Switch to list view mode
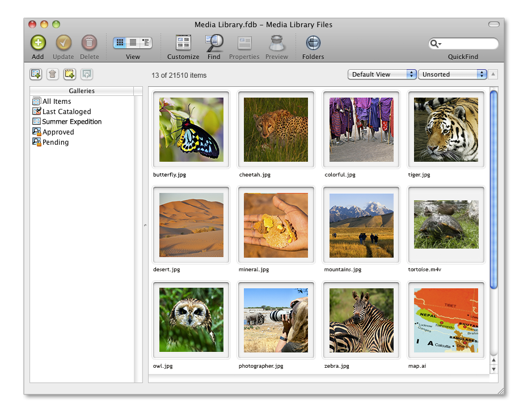 click(x=133, y=43)
